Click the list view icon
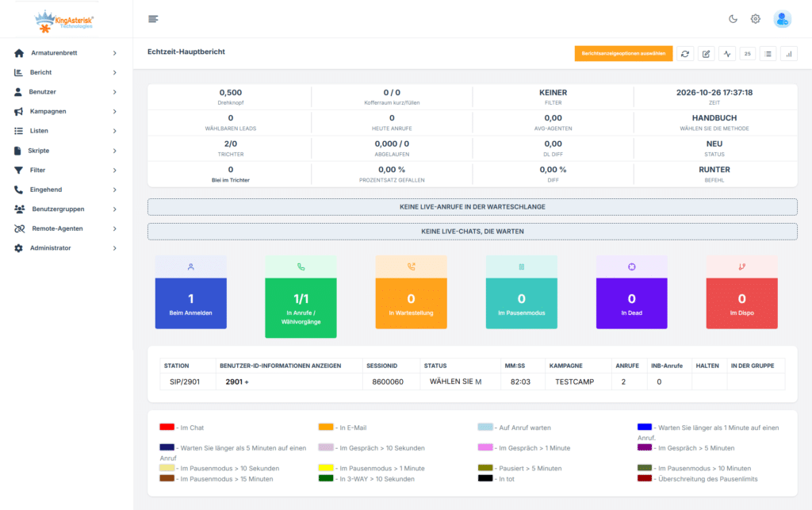 (768, 54)
